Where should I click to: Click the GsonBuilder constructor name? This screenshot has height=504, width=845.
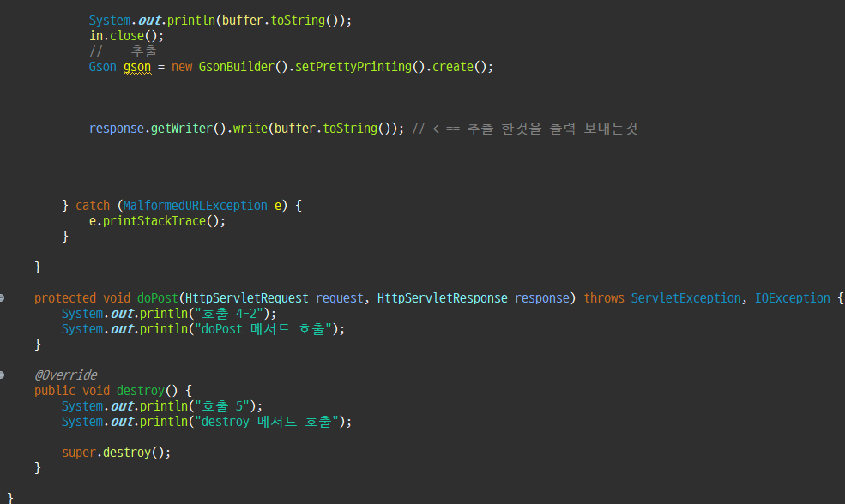coord(237,67)
